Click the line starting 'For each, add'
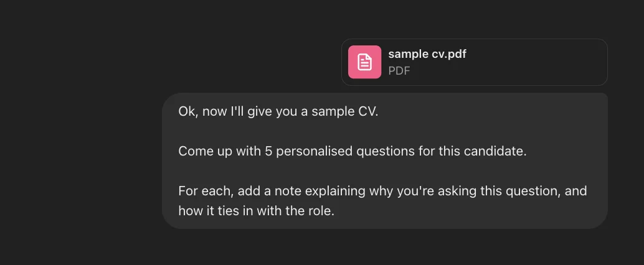The width and height of the screenshot is (644, 265). tap(382, 190)
